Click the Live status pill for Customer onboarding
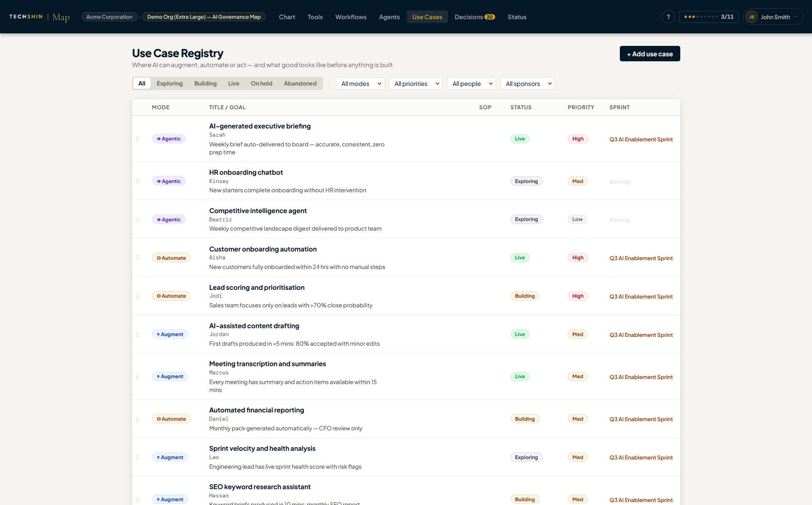 (x=520, y=258)
